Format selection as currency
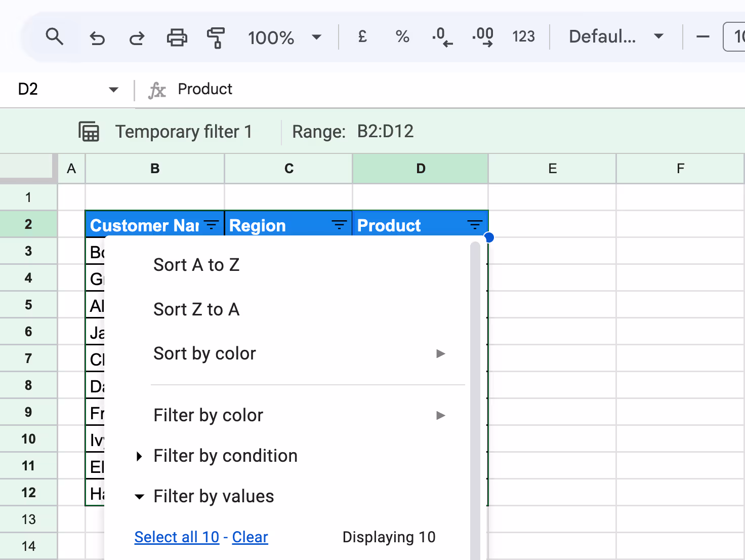 361,36
